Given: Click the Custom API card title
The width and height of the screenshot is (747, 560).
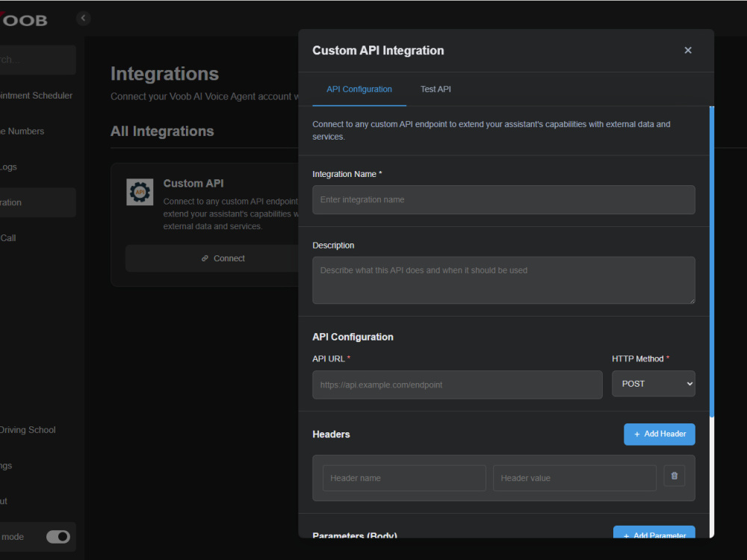Looking at the screenshot, I should tap(193, 184).
